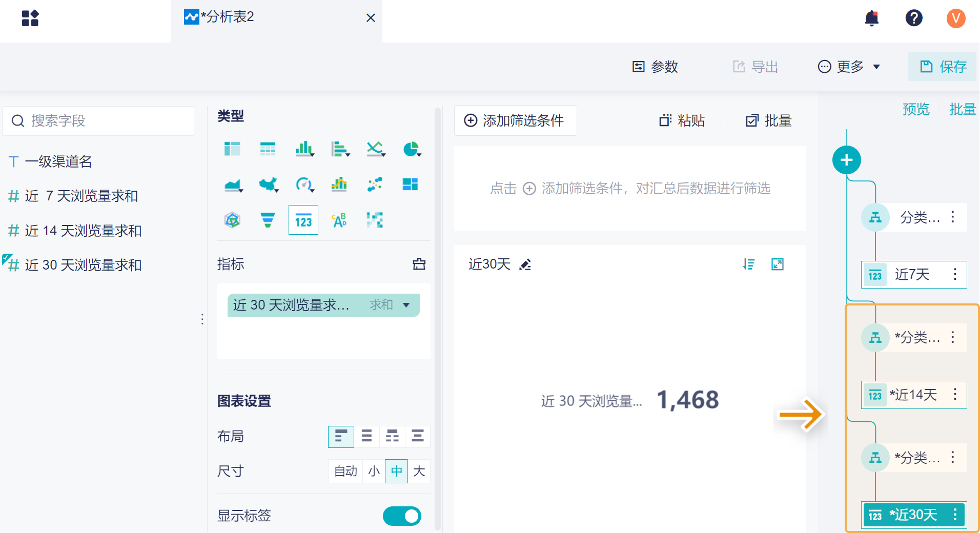Viewport: 980px width, 533px height.
Task: Pick the heatmap chart type
Action: [x=375, y=220]
